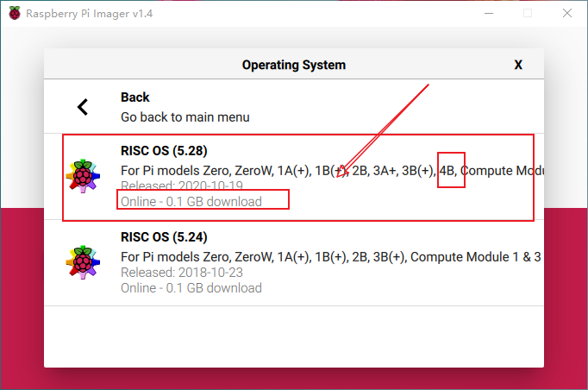This screenshot has height=390, width=588.
Task: Click the Pi models description of RISC OS 5.24
Action: [331, 257]
